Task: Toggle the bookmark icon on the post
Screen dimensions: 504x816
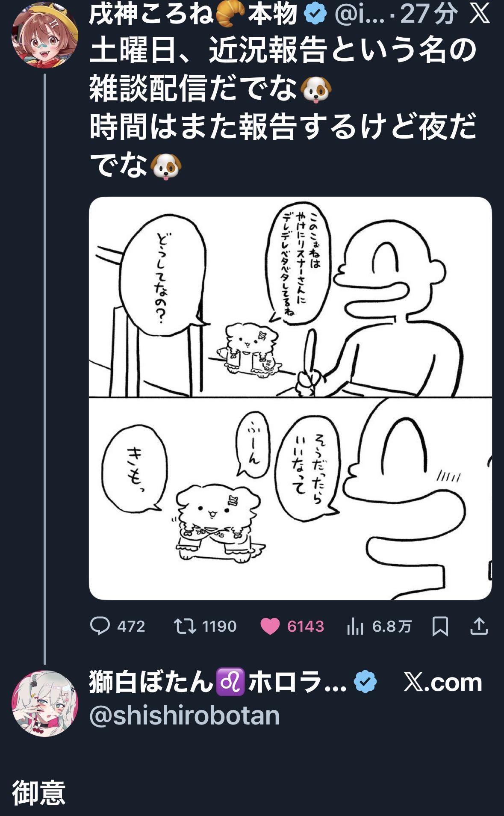Action: [x=440, y=627]
